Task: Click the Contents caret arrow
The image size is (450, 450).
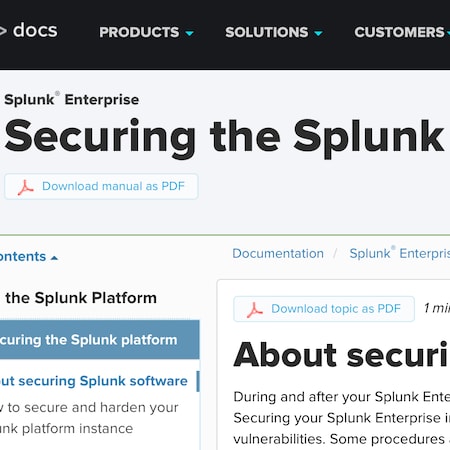Action: tap(54, 258)
